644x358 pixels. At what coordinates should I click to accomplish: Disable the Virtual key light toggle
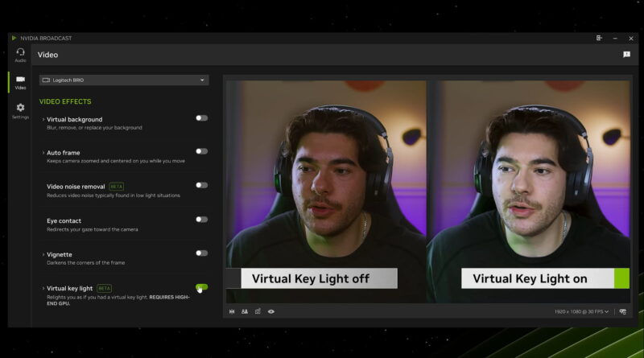click(202, 287)
